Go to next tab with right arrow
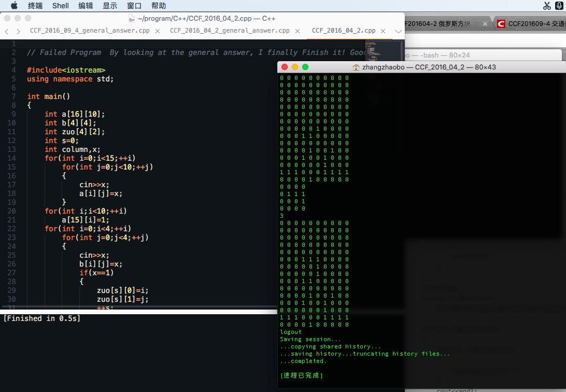 click(18, 32)
